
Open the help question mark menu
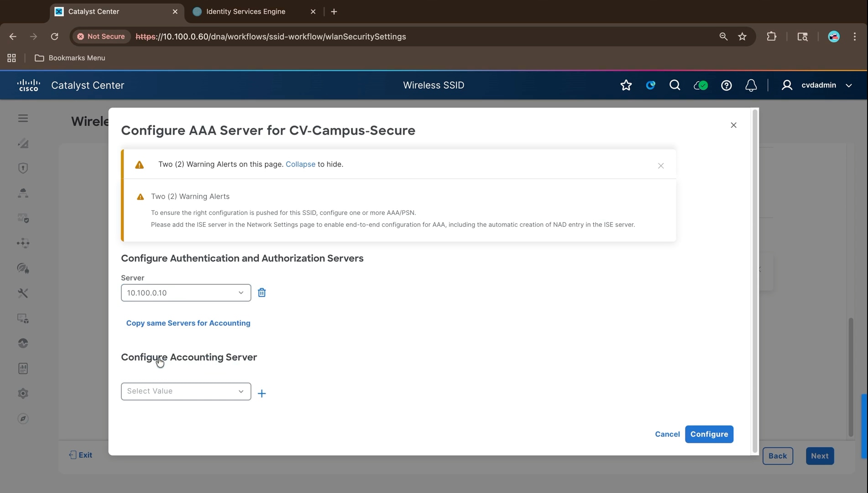click(x=726, y=85)
